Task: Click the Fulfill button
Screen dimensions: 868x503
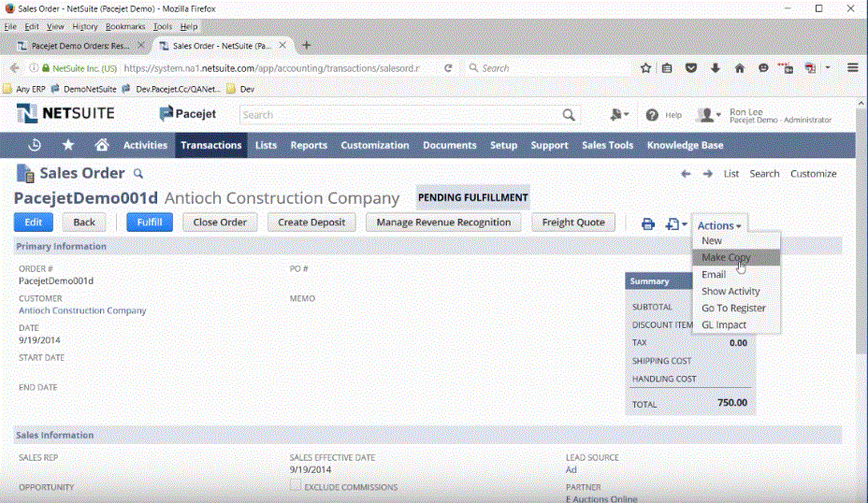Action: tap(150, 222)
